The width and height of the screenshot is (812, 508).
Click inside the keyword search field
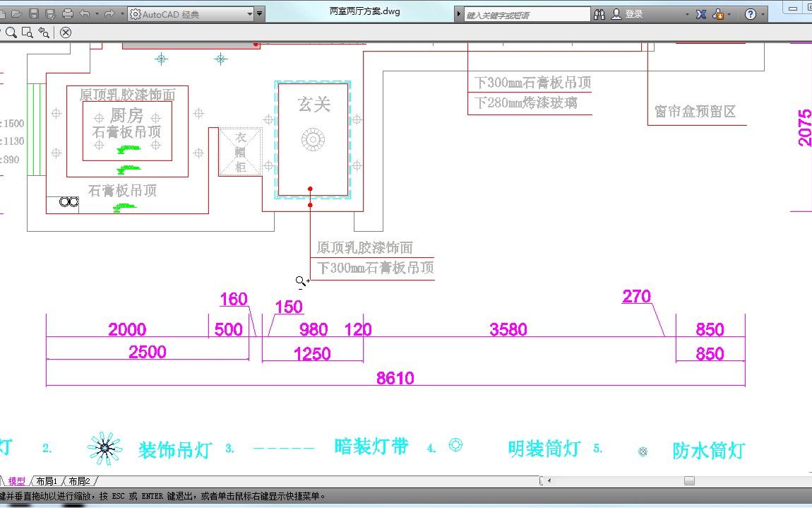pyautogui.click(x=526, y=13)
